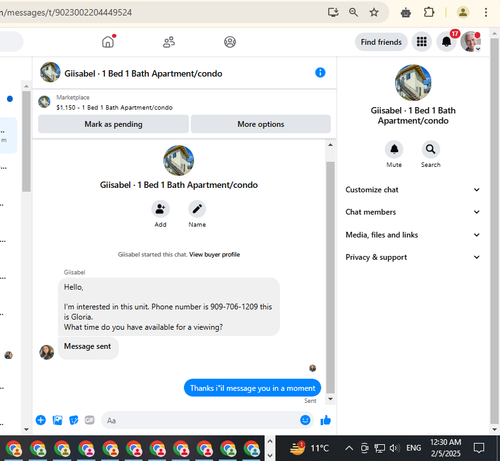Open the Friends icon in top navigation
Viewport: 500px width, 461px height.
click(169, 42)
